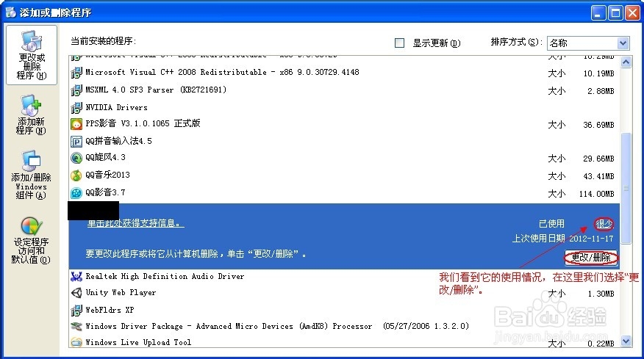Click the 上次使用日期 2012-11-17 text
Image resolution: width=644 pixels, height=359 pixels.
(x=562, y=239)
